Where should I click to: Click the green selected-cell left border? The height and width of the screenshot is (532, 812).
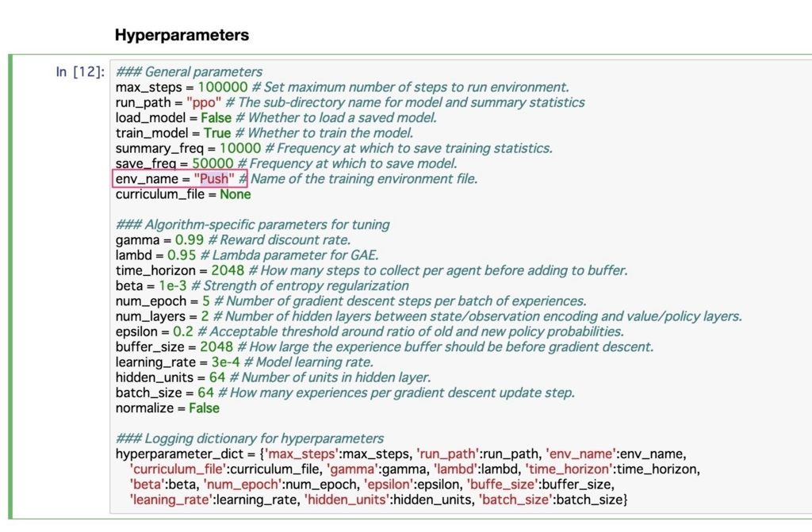(10, 286)
